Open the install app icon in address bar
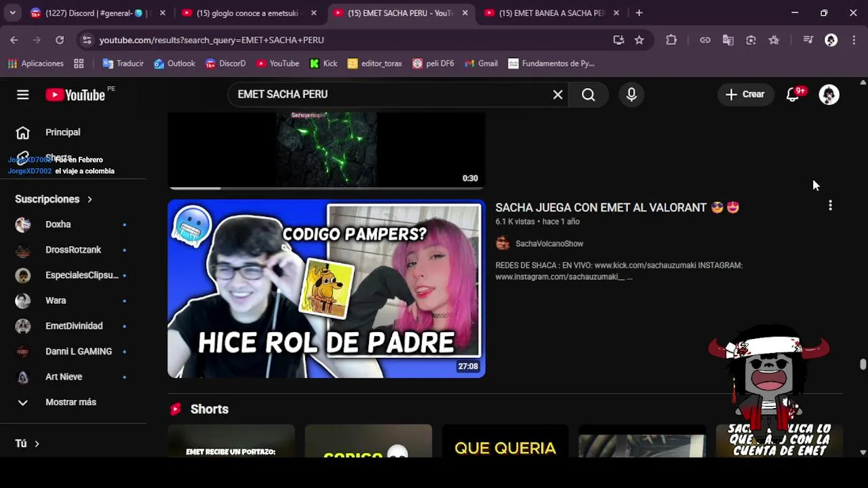Screen dimensions: 868x488 click(x=618, y=40)
